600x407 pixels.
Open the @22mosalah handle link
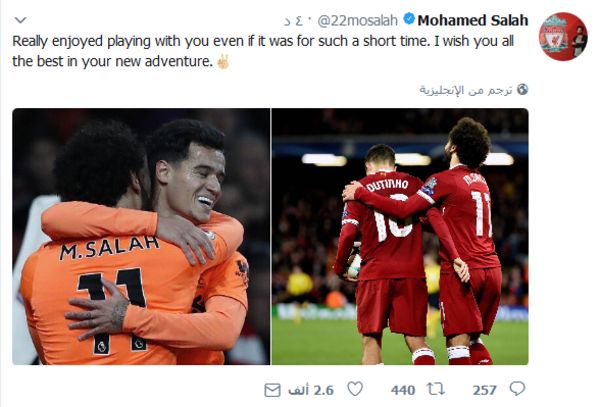[x=357, y=21]
